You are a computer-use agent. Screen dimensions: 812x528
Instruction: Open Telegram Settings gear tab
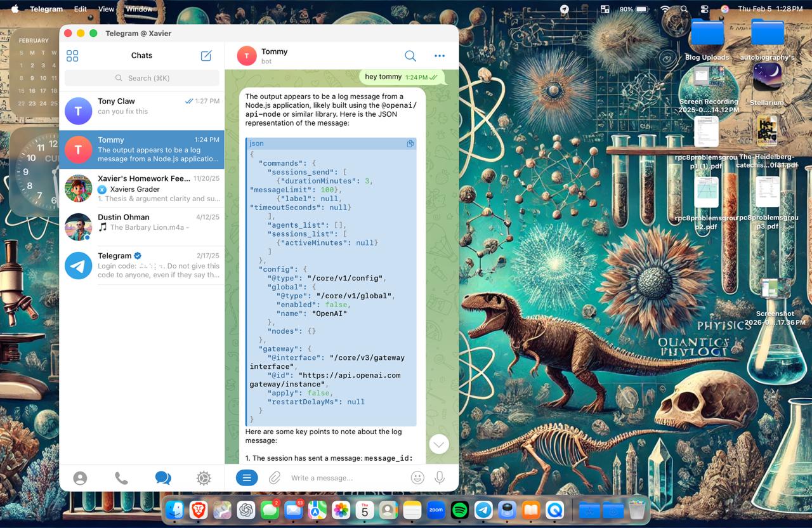click(x=204, y=478)
